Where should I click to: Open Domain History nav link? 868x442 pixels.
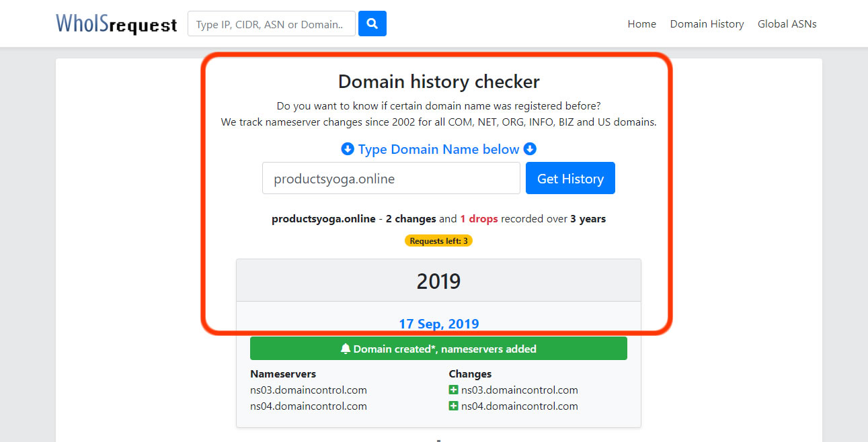(x=707, y=24)
